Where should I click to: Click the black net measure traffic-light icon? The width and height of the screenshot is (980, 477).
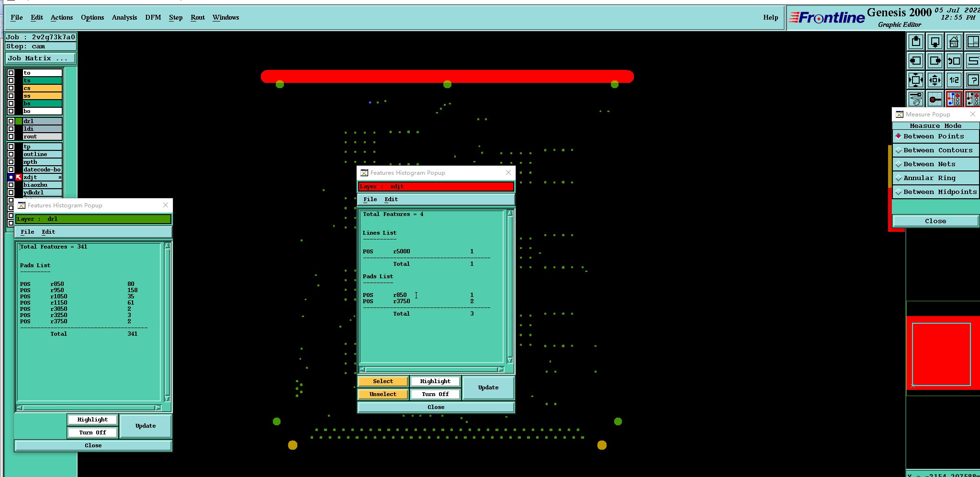click(x=972, y=99)
